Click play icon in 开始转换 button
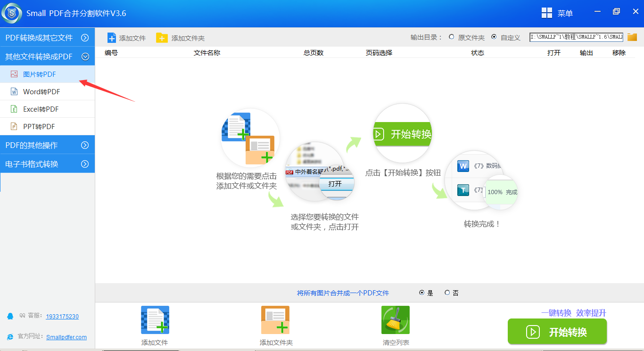This screenshot has width=644, height=351. click(533, 332)
